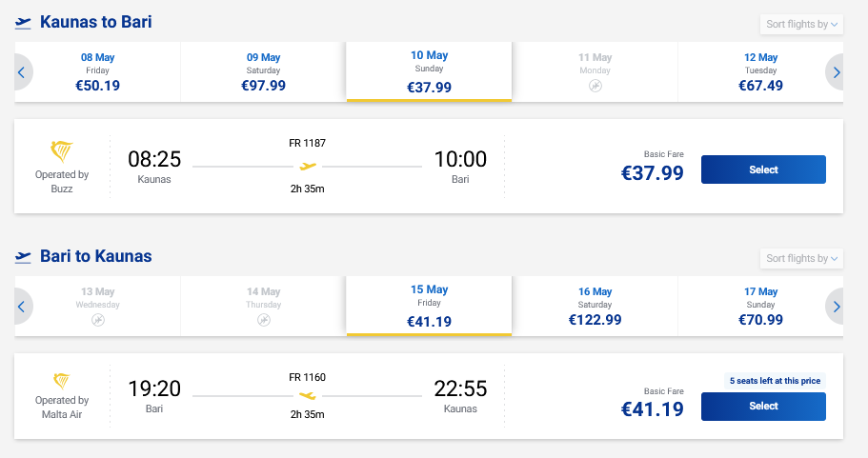Select the €37.99 Kaunas to Bari flight
The width and height of the screenshot is (868, 458).
[763, 169]
